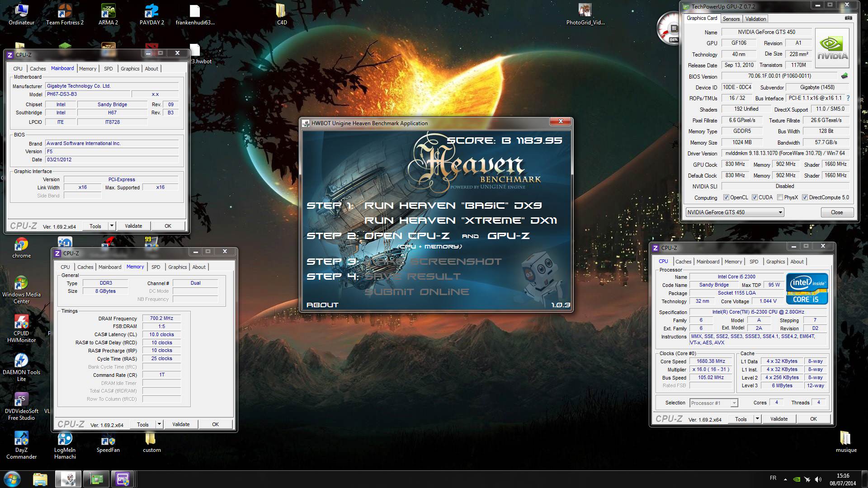Click Run Heaven "Xtreme" DX11
868x488 pixels.
461,221
